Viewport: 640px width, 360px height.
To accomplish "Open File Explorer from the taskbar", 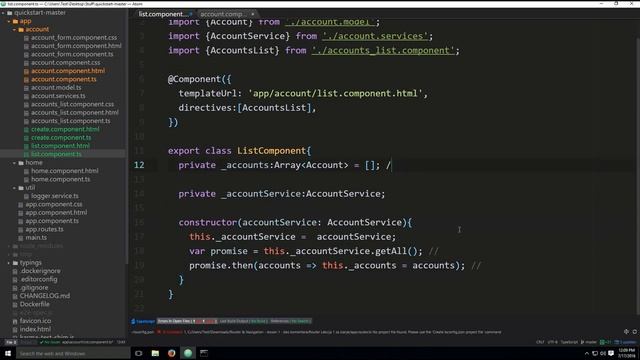I will (155, 353).
